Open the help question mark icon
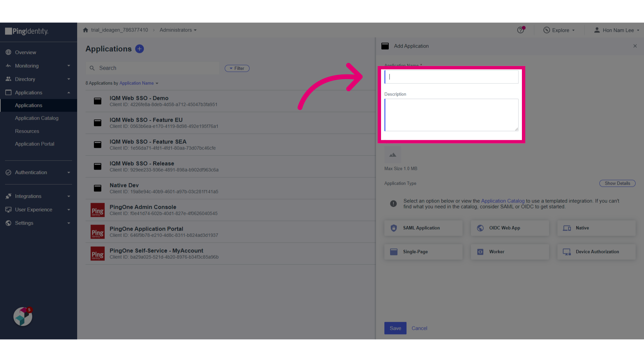The image size is (644, 362). pos(521,30)
